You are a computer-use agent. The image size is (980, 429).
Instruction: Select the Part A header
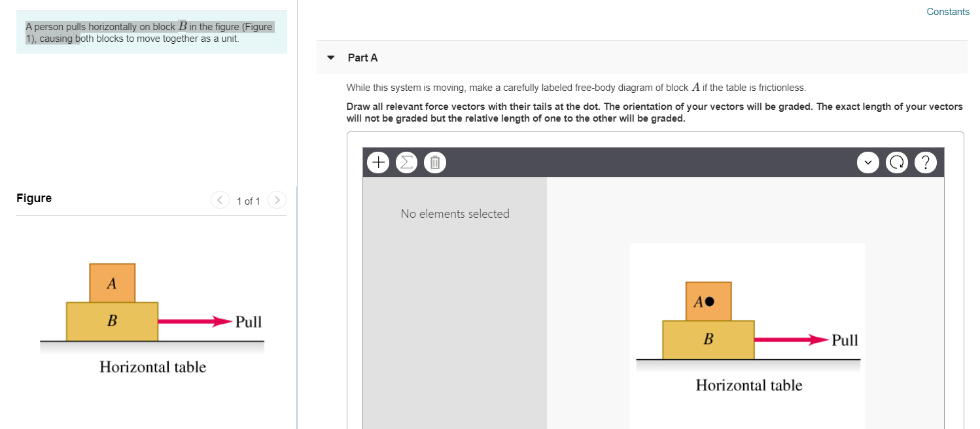[x=362, y=58]
